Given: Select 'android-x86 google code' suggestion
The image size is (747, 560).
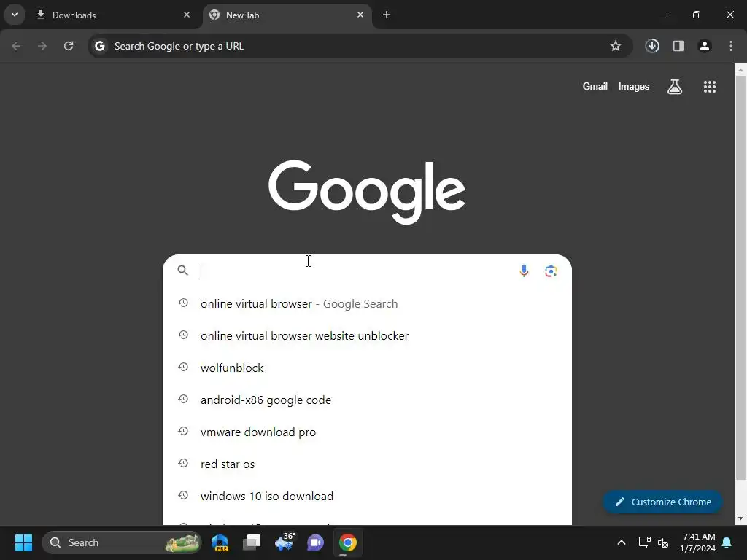Looking at the screenshot, I should click(x=367, y=400).
